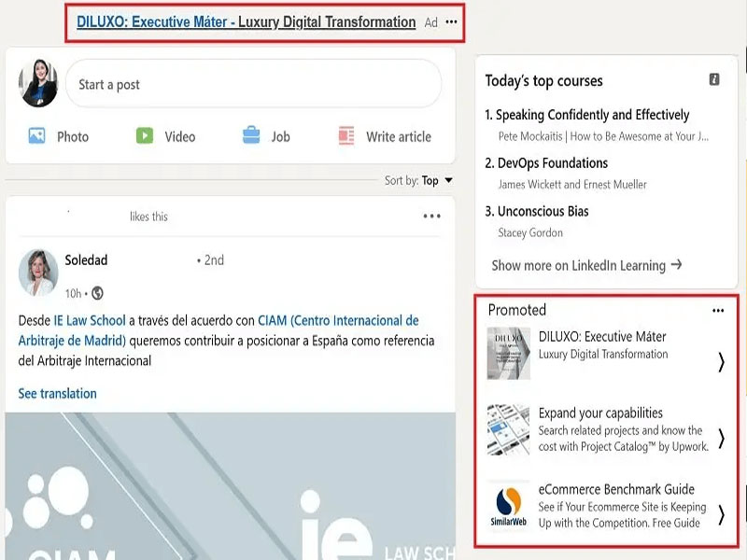The image size is (747, 560).
Task: Open the three-dot menu on the top ad banner
Action: [x=452, y=22]
